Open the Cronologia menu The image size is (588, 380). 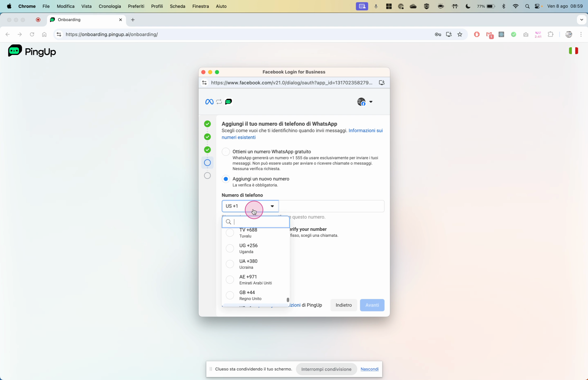(x=110, y=6)
